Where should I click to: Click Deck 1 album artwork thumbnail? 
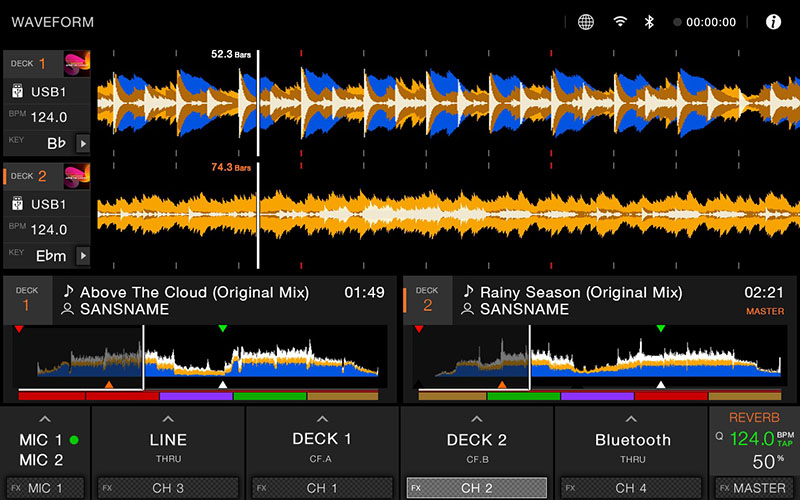(x=77, y=64)
